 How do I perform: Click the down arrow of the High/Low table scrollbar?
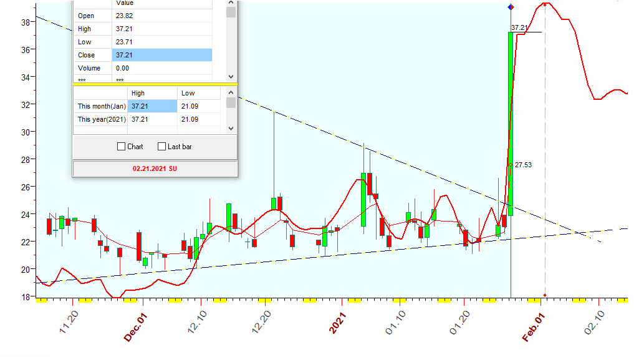click(231, 129)
